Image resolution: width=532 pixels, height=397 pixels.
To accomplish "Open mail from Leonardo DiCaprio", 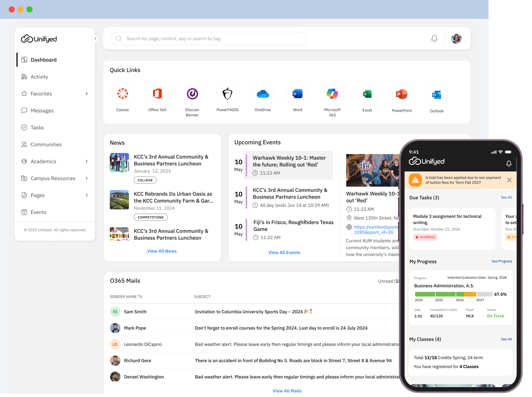I will 254,345.
